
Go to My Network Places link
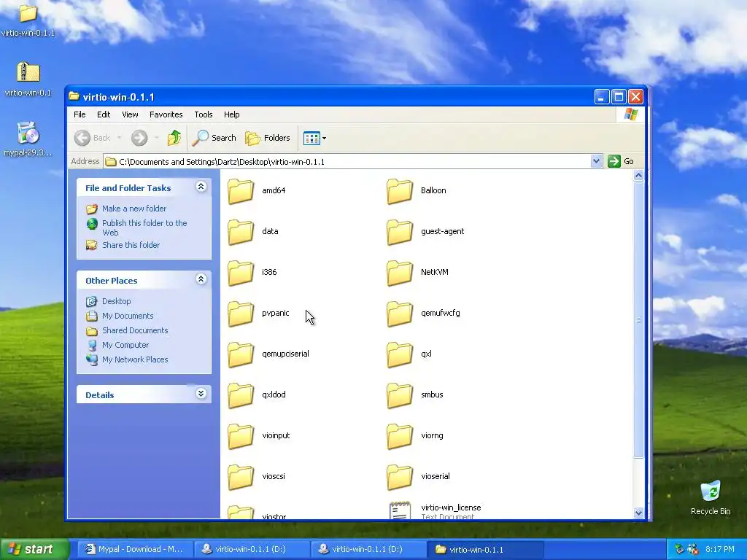click(135, 359)
